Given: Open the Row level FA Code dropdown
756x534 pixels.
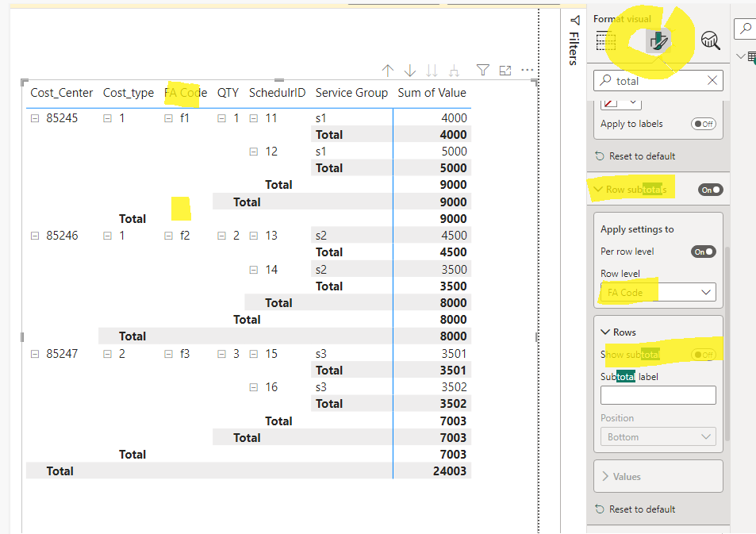Looking at the screenshot, I should tap(658, 292).
